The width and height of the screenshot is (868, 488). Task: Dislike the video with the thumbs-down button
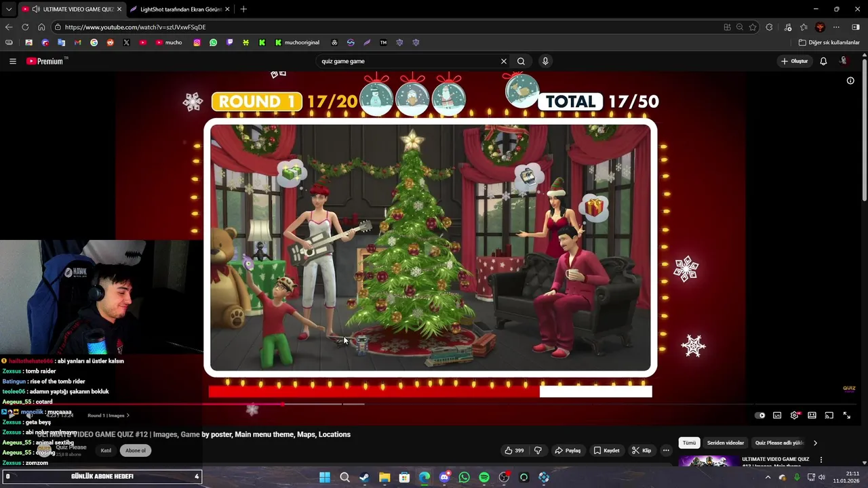click(x=538, y=450)
